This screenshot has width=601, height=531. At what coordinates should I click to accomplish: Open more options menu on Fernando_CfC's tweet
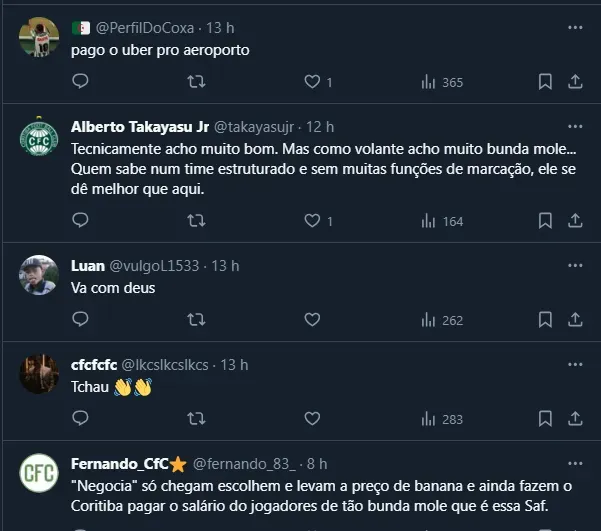574,464
